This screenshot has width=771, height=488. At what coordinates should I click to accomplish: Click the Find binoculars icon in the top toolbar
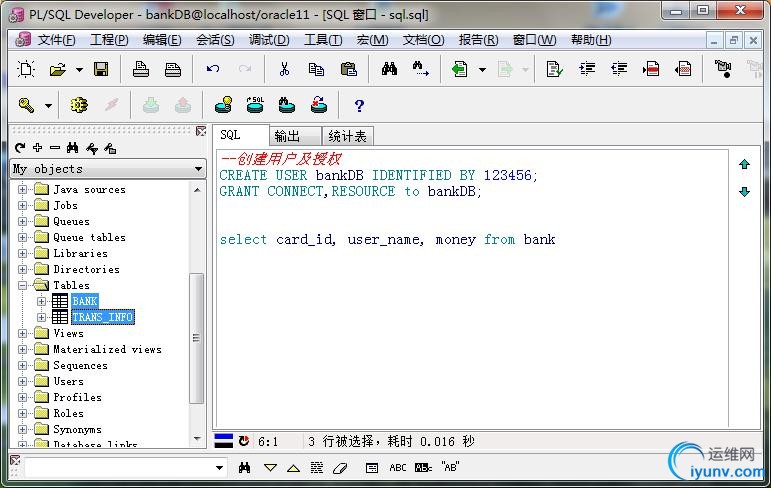click(389, 68)
